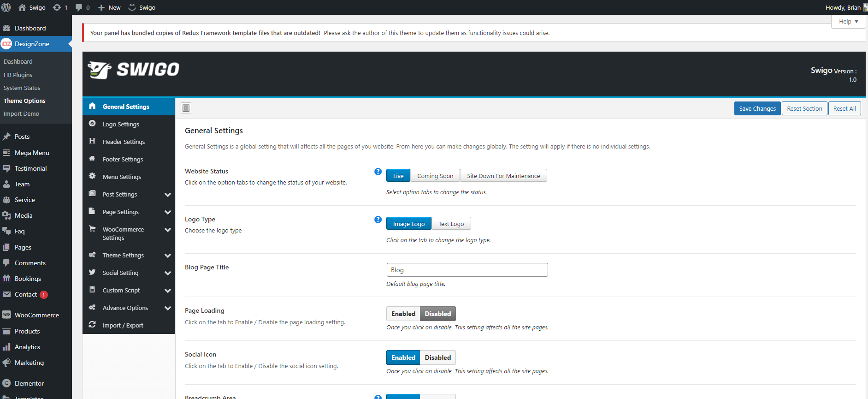Screen dimensions: 868x399
Task: Switch Logo Type to Text Logo
Action: (451, 224)
